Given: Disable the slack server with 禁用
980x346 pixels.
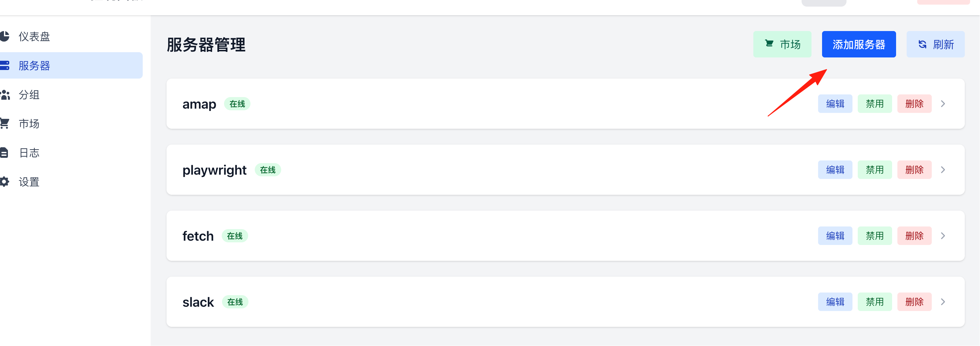Looking at the screenshot, I should 875,302.
